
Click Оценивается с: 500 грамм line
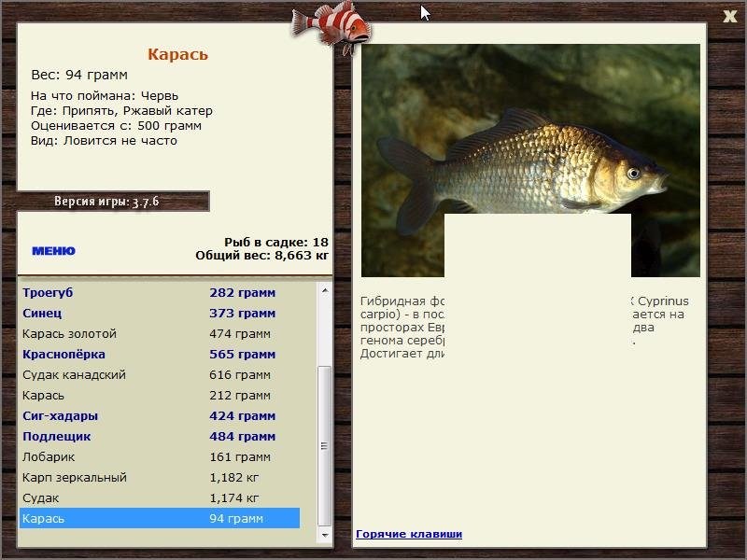116,126
